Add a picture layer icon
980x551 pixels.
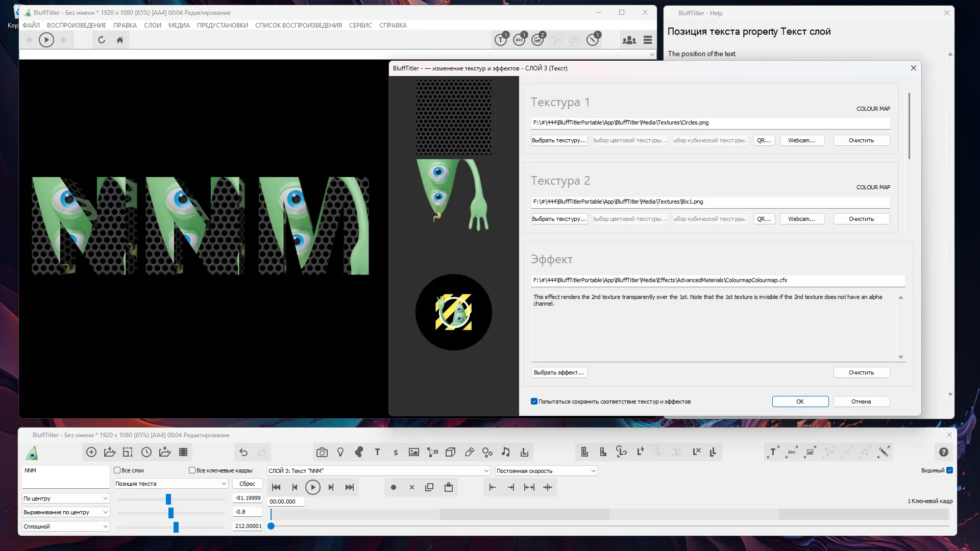414,452
